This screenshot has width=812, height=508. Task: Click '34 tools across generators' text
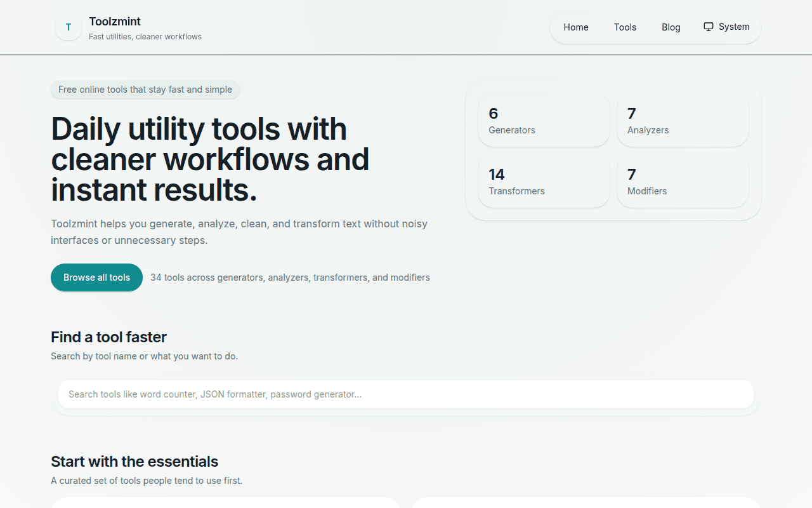click(290, 277)
